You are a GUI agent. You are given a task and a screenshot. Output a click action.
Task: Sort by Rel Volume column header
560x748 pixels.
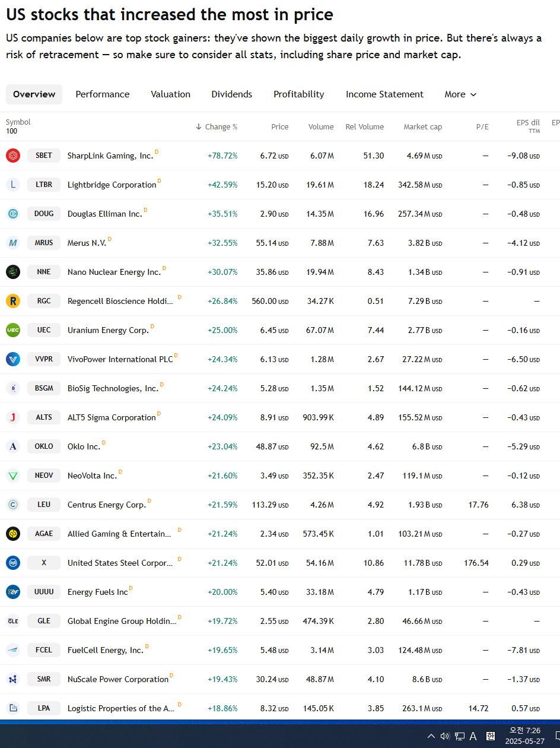point(365,126)
